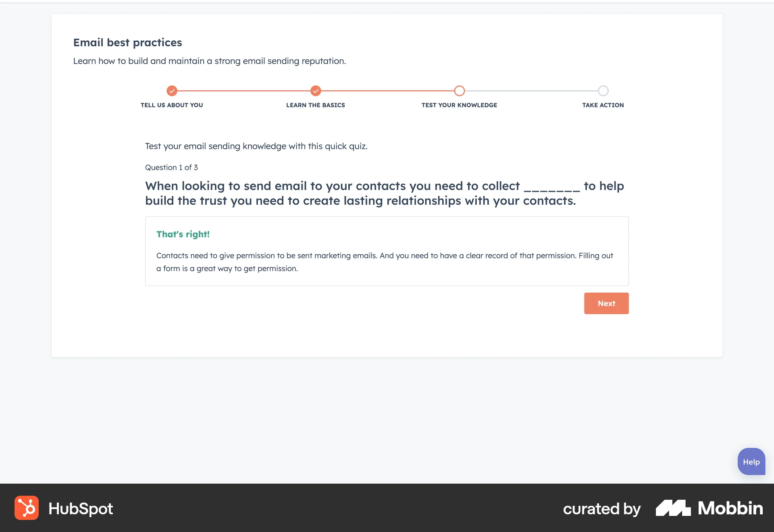Click the curated by Mobbin text
This screenshot has width=774, height=532.
pos(601,509)
